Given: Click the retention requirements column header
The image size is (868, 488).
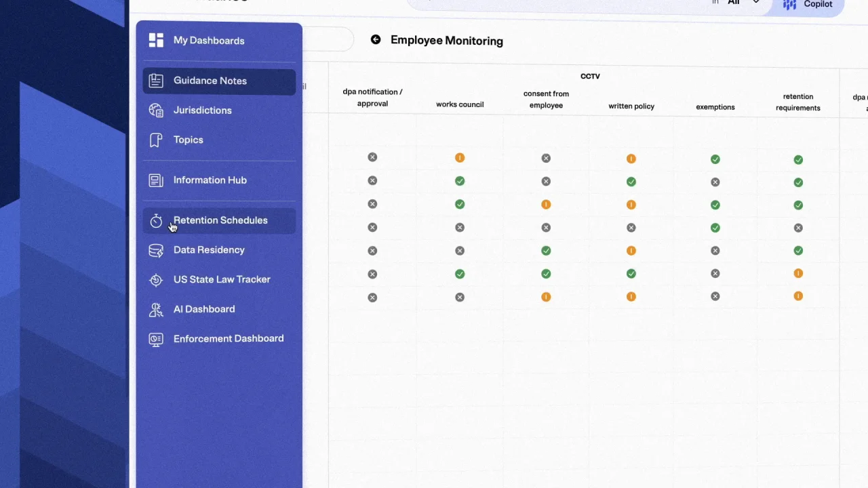Looking at the screenshot, I should pos(797,102).
